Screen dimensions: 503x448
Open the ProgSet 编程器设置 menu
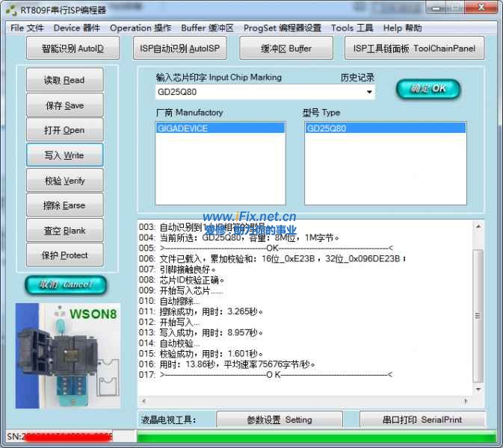(x=282, y=28)
